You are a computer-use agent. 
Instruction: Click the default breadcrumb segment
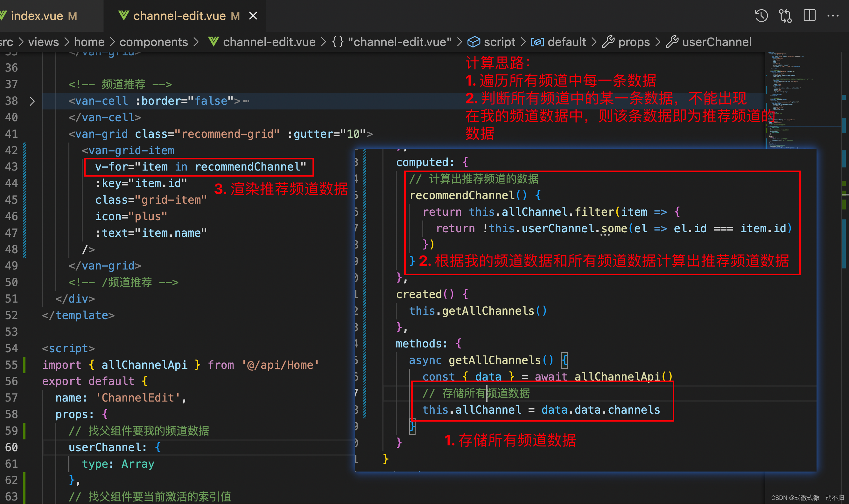pyautogui.click(x=566, y=42)
